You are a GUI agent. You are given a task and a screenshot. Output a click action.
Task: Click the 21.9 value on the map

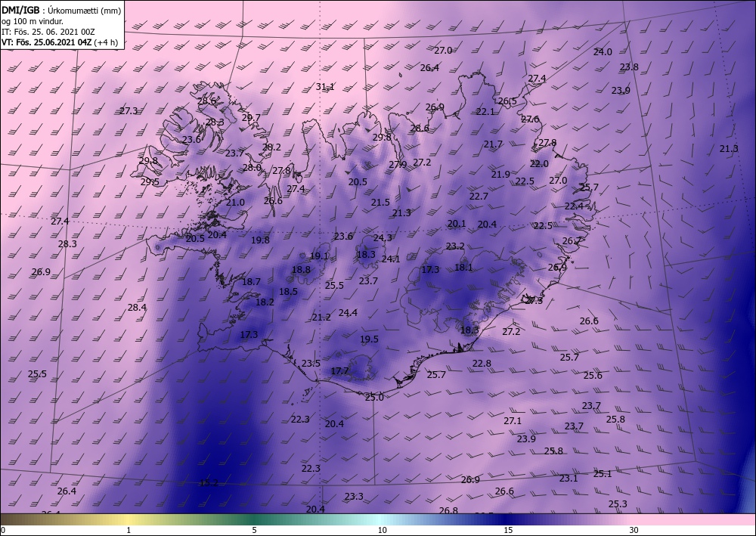coord(500,175)
